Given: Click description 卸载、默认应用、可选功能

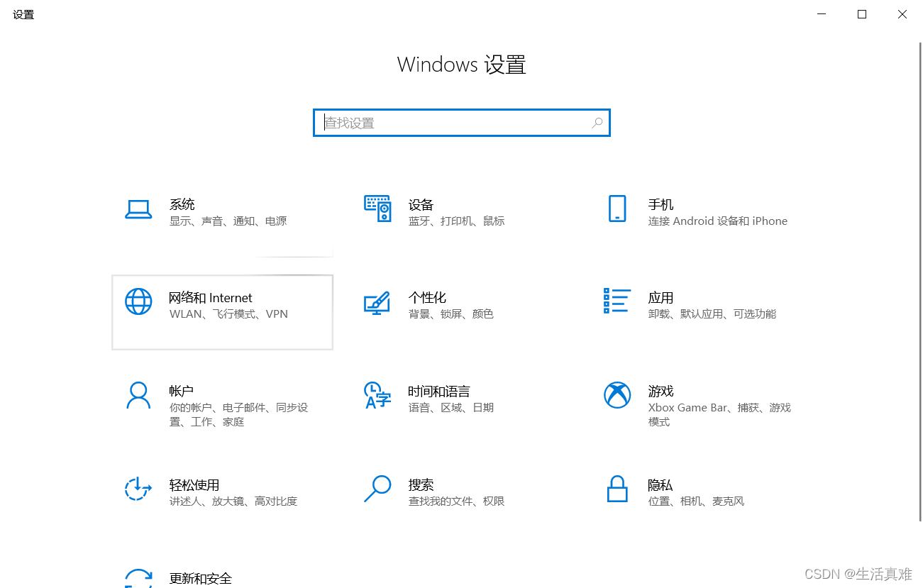Looking at the screenshot, I should [x=712, y=314].
